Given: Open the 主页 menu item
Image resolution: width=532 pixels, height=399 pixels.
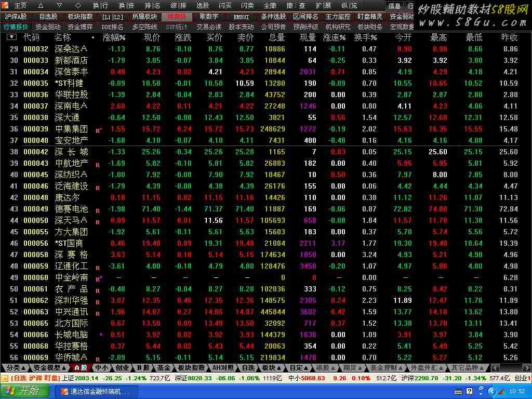Looking at the screenshot, I should [x=20, y=5].
